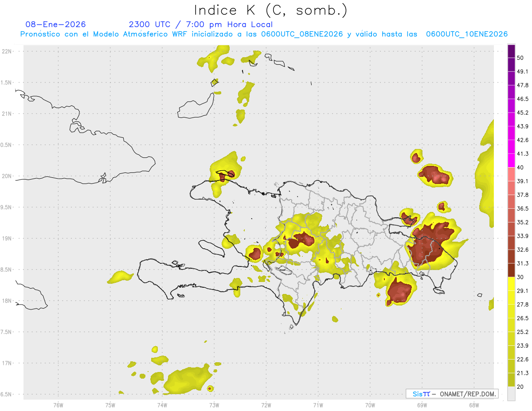
Task: Click the 17N latitude label
Action: click(x=7, y=363)
